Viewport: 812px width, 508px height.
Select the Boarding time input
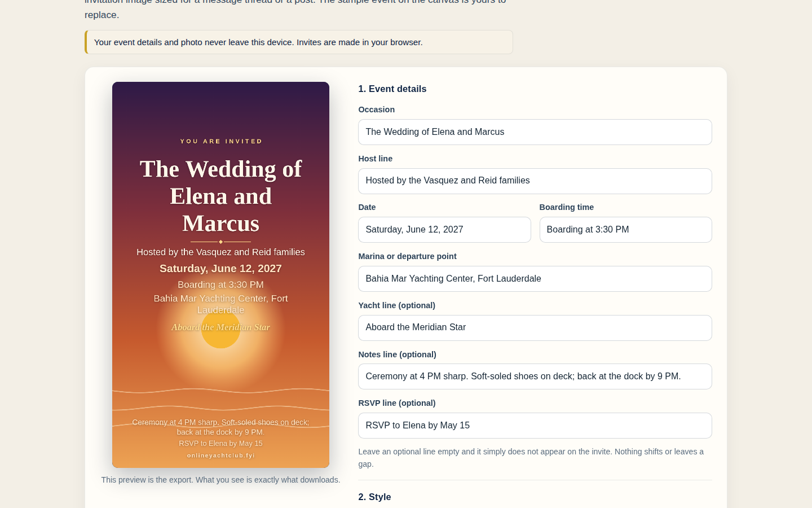[x=625, y=230]
